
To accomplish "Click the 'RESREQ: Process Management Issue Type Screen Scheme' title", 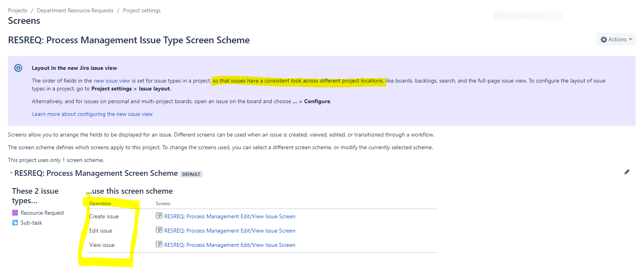I will [129, 40].
